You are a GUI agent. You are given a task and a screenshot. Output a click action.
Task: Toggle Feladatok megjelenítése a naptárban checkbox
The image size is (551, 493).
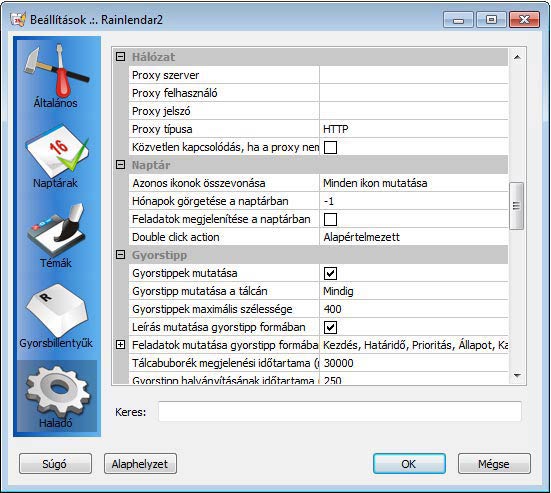[330, 219]
